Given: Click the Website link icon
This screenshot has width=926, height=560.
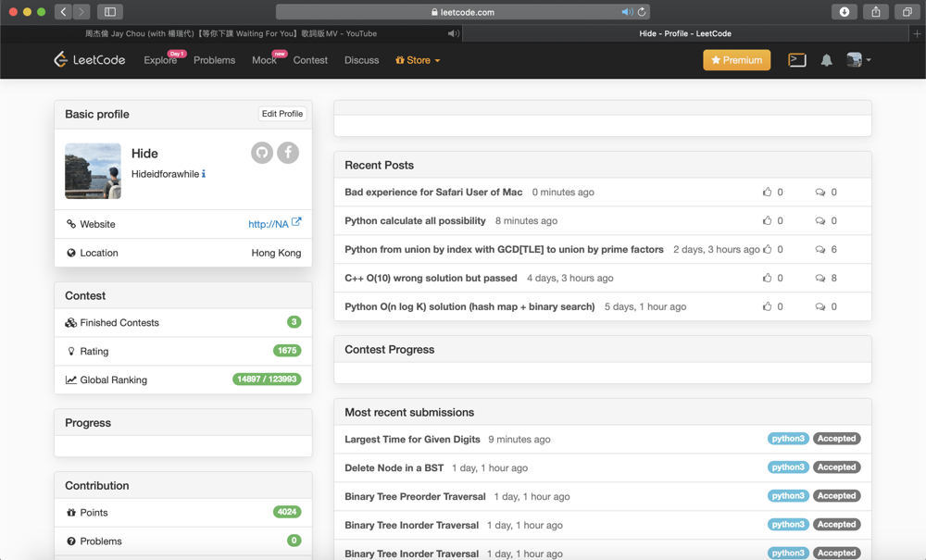Looking at the screenshot, I should click(71, 224).
